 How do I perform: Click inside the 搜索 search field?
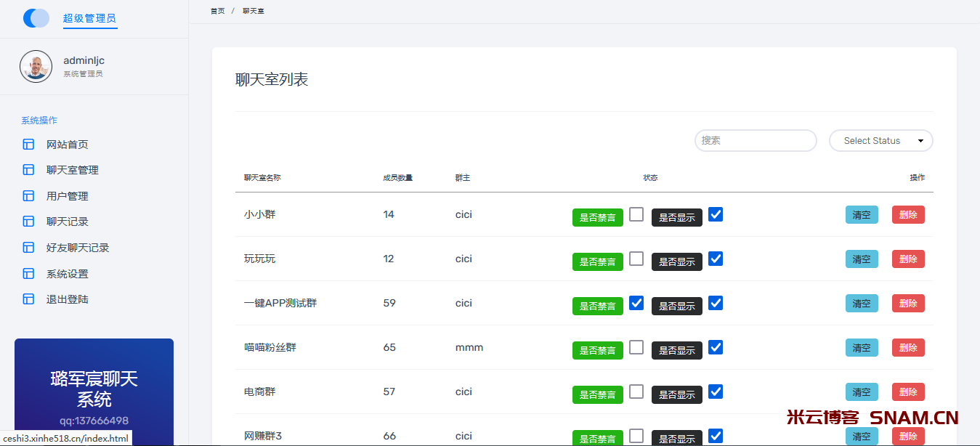coord(756,140)
